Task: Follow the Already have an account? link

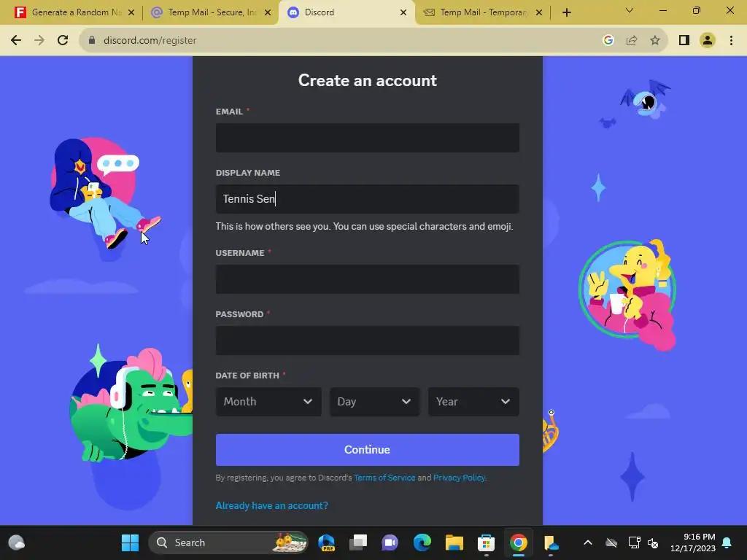Action: (271, 506)
